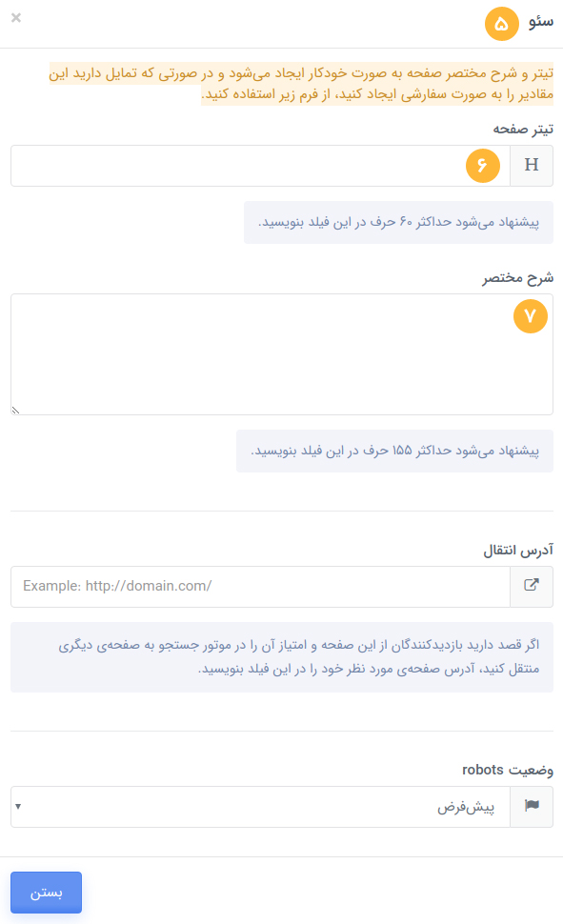Click the وضعیت robots label

(508, 770)
